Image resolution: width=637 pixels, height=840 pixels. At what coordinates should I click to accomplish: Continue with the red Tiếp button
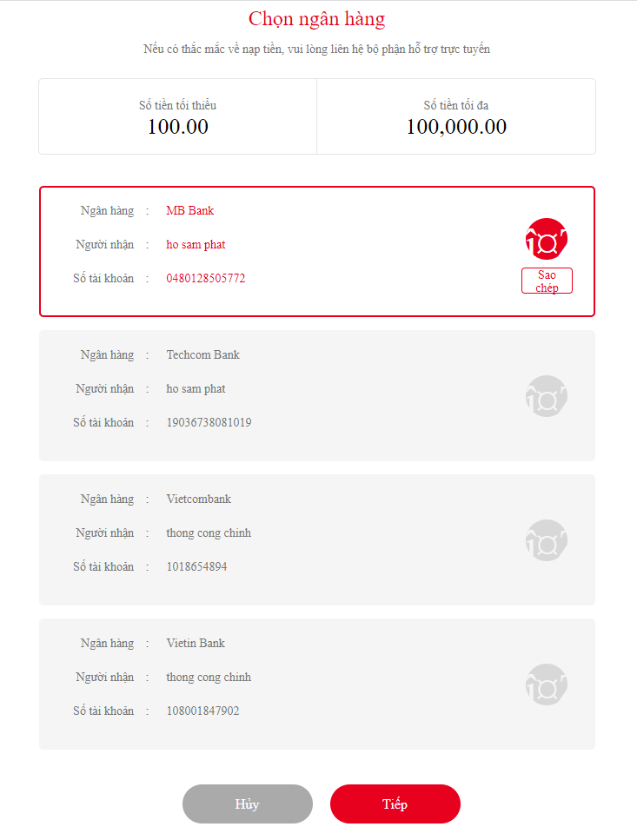tap(395, 804)
